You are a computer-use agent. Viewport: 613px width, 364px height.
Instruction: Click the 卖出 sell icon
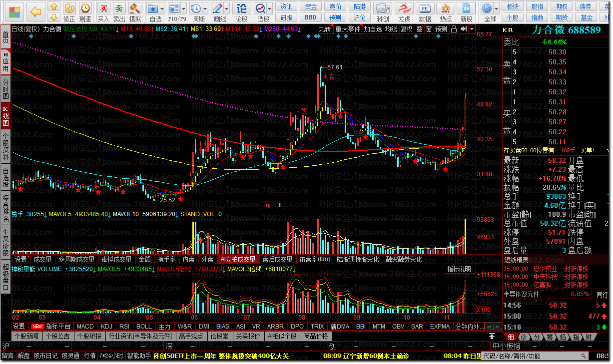119,8
